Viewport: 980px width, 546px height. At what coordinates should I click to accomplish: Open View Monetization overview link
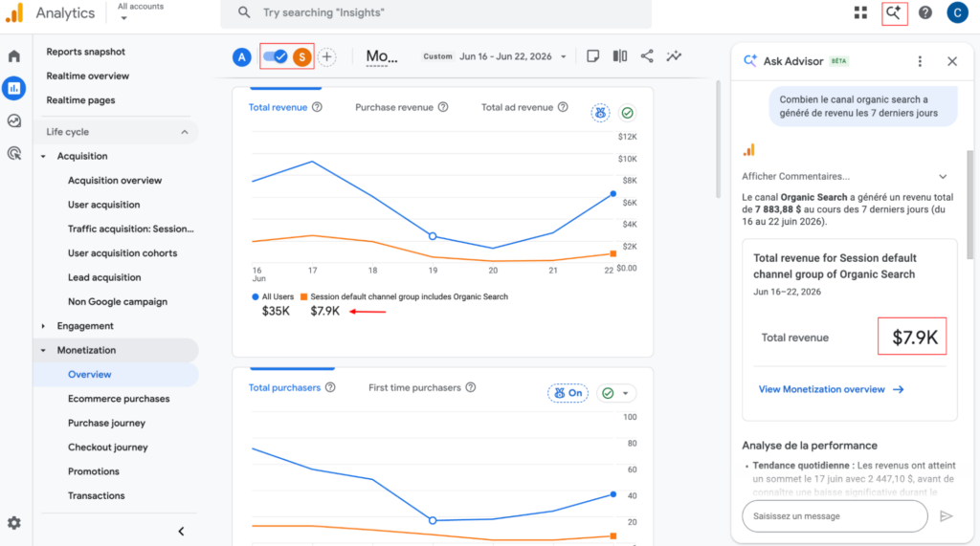click(831, 389)
